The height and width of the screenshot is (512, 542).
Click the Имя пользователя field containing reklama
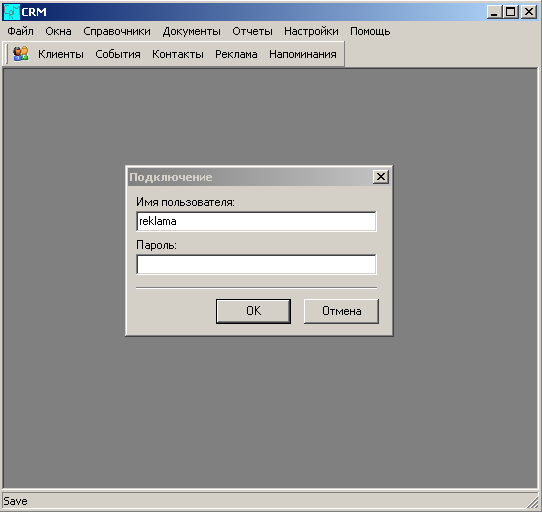coord(256,221)
